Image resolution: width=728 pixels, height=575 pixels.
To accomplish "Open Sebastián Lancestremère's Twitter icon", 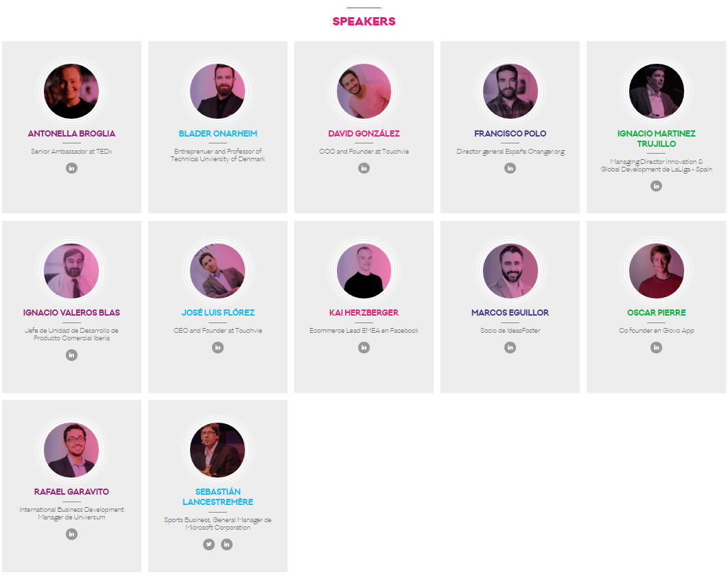I will [209, 544].
